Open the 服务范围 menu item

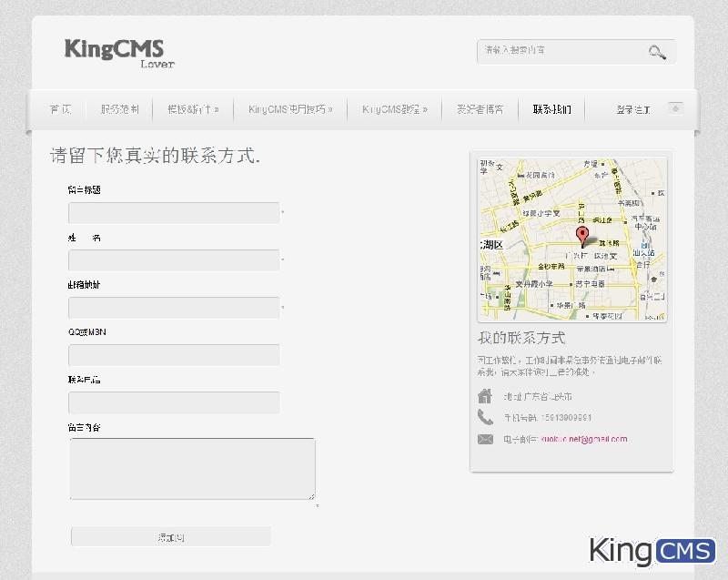pyautogui.click(x=120, y=109)
